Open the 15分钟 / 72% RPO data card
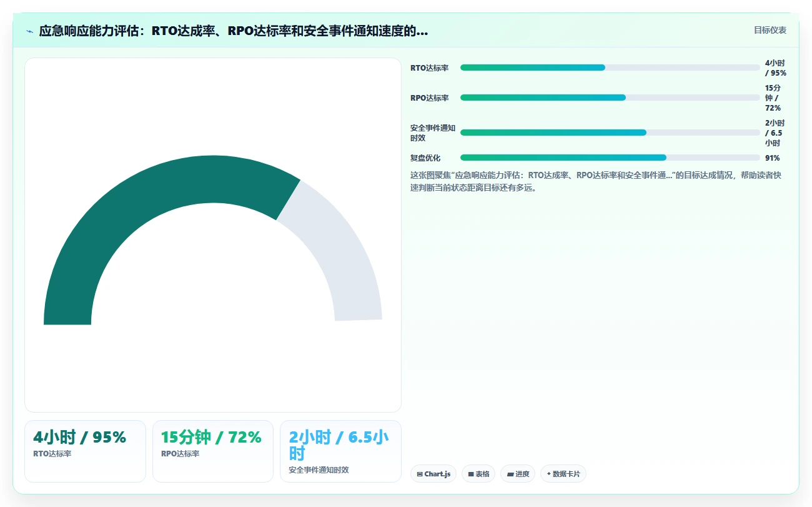Viewport: 812px width, 507px height. 213,451
